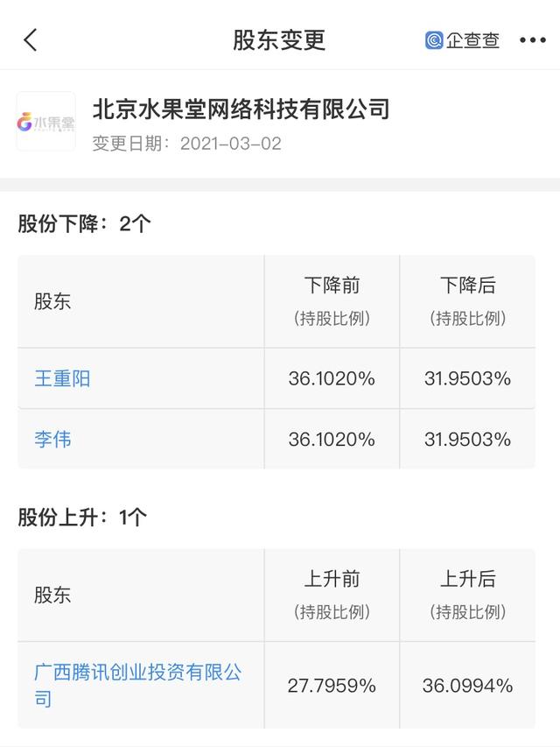Open shareholder 李伟 profile link

[52, 439]
